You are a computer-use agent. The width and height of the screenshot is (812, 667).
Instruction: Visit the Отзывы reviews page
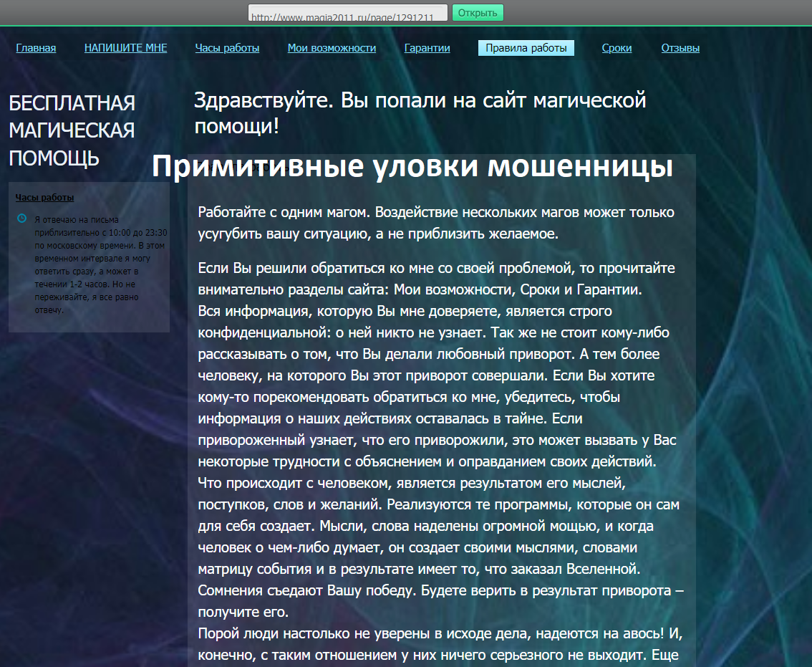(680, 48)
